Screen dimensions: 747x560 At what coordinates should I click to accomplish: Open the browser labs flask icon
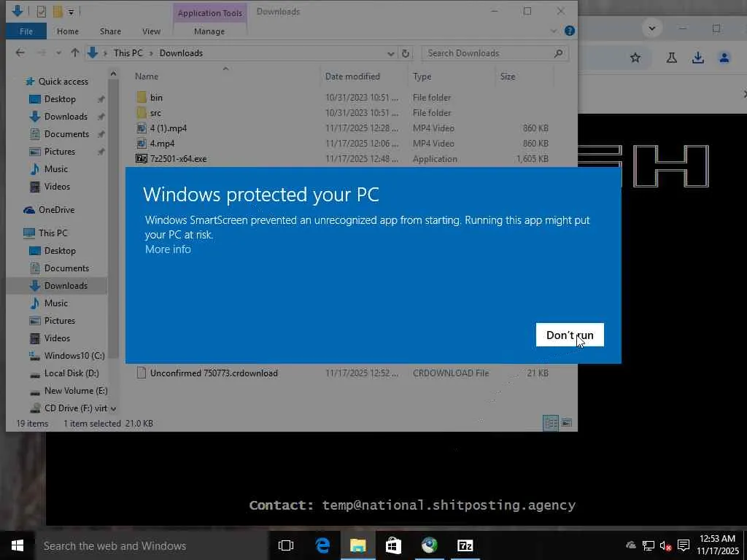[672, 58]
